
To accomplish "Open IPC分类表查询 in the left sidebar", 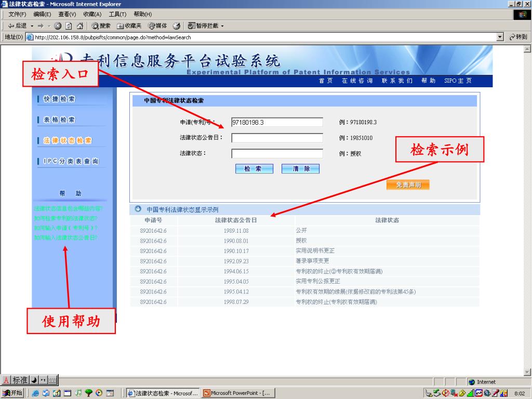I will [71, 161].
